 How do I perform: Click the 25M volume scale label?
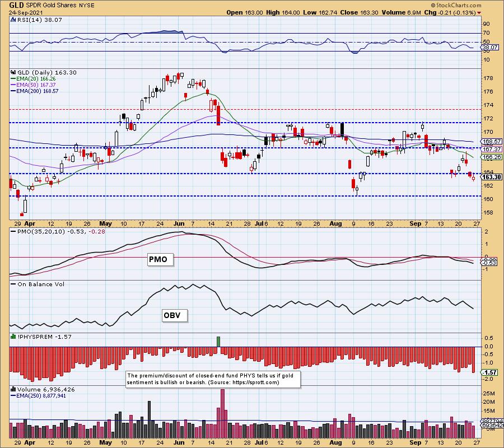(488, 394)
